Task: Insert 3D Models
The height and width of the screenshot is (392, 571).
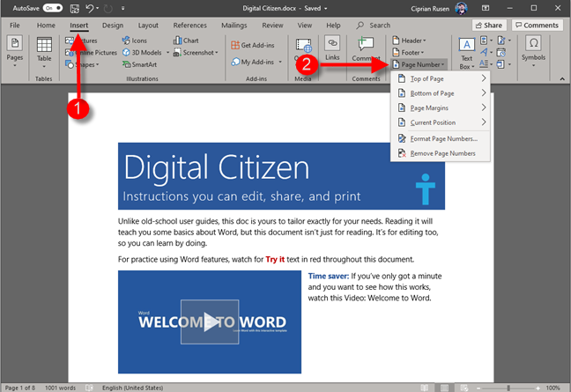Action: tap(142, 52)
